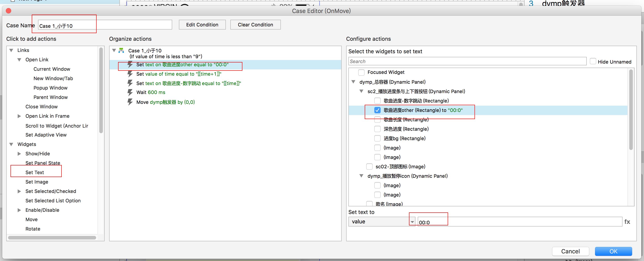Uncheck 歌曲进度other Rectangle widget

coord(377,110)
